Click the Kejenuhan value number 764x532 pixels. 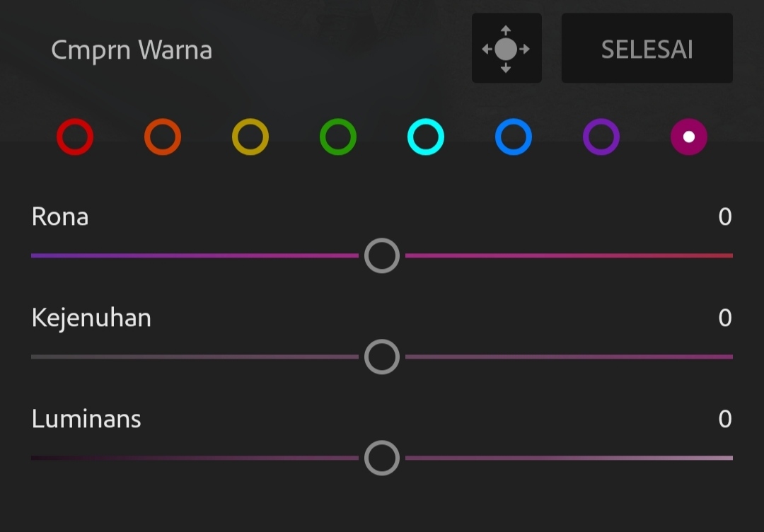click(x=724, y=318)
